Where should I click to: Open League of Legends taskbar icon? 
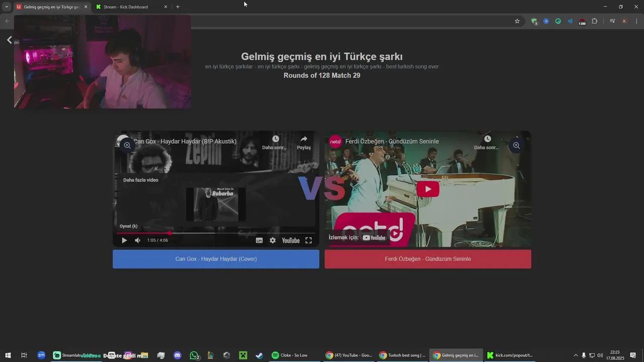210,355
